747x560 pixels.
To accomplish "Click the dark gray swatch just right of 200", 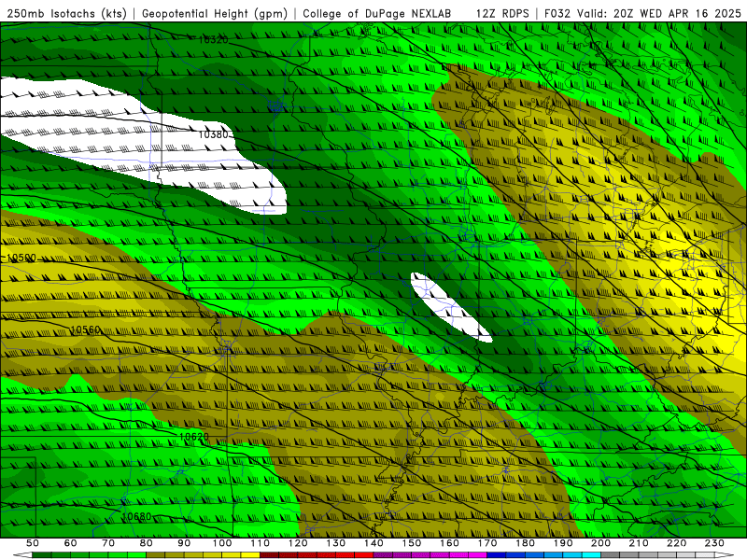I will (x=611, y=555).
